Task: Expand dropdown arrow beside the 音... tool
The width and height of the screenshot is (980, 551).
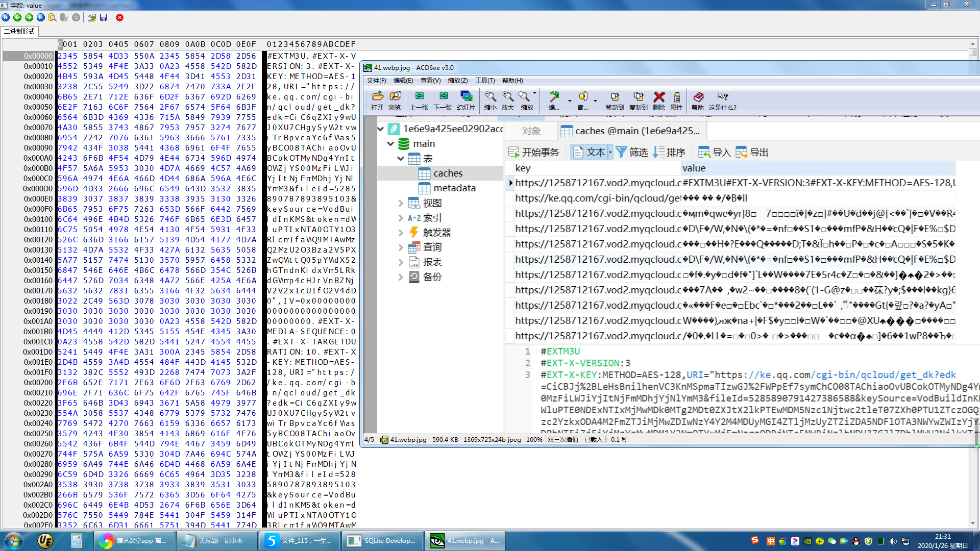Action: 595,101
